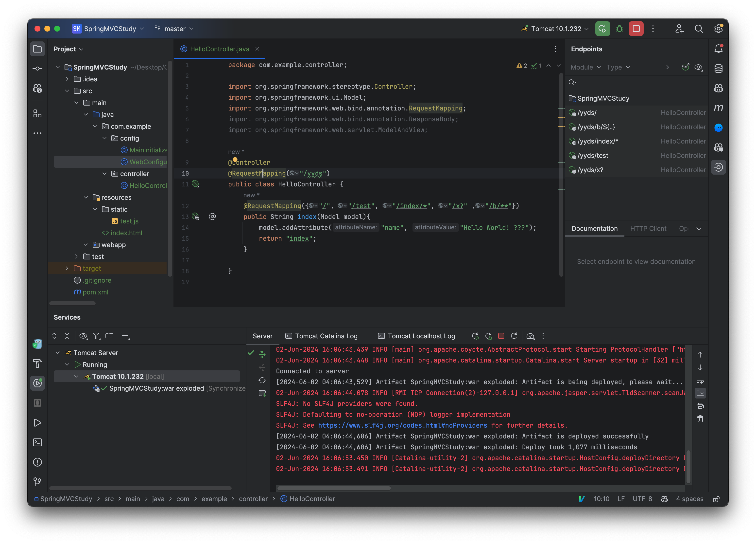Image resolution: width=756 pixels, height=543 pixels.
Task: Open the Database tool window
Action: [718, 69]
